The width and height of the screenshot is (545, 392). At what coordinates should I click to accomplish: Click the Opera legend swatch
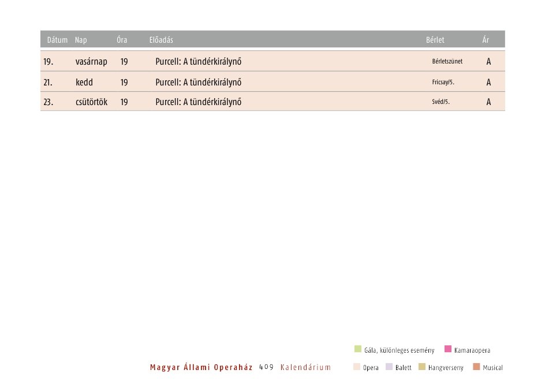[357, 367]
